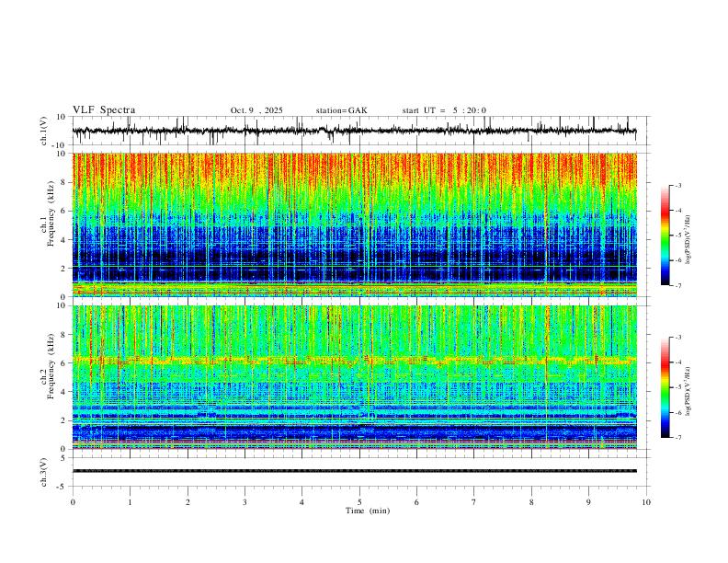
Task: Click the "start UT = 5 :20: 0" text
Action: 444,110
